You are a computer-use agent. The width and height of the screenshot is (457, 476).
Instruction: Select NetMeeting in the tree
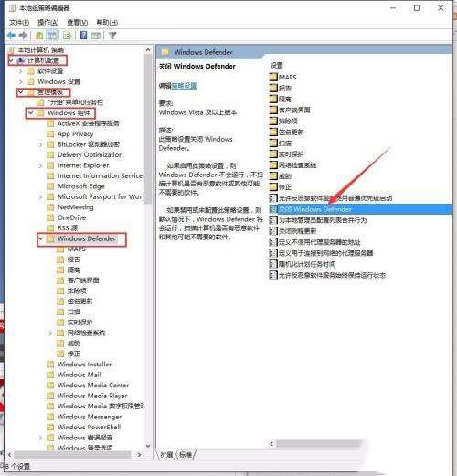75,207
